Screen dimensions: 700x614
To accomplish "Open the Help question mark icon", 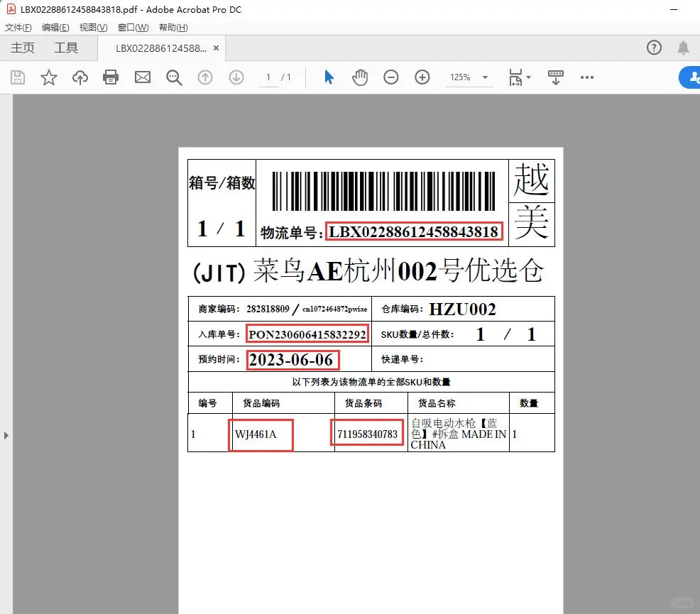I will tap(654, 48).
